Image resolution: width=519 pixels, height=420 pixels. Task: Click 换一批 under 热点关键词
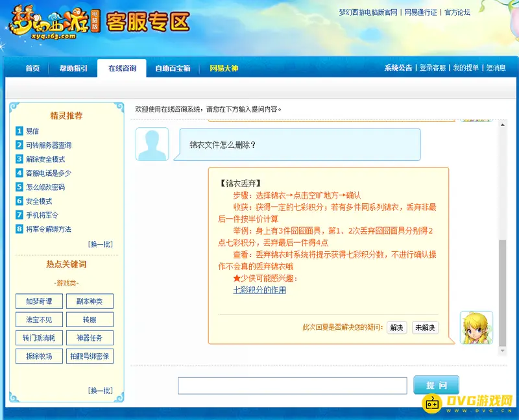[x=101, y=391]
